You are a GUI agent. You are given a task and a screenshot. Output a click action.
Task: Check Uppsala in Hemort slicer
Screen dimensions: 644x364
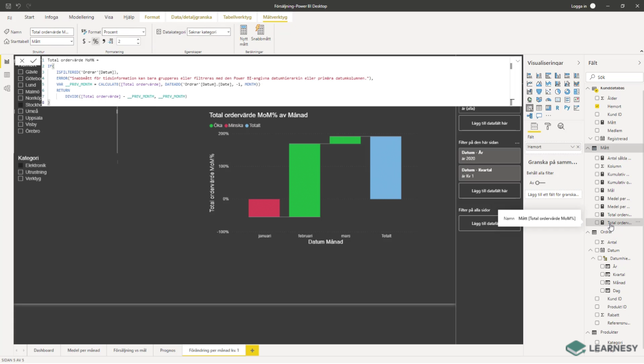pyautogui.click(x=20, y=118)
